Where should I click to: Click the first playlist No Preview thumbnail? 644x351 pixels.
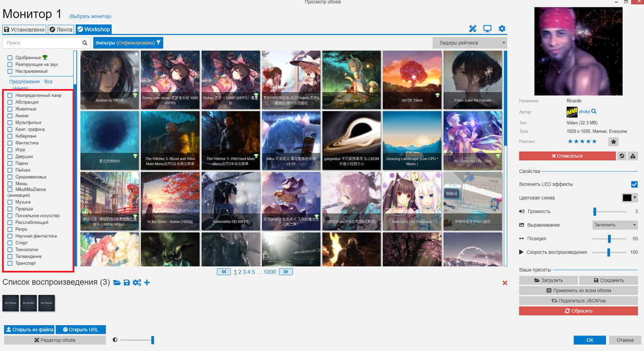tap(11, 303)
